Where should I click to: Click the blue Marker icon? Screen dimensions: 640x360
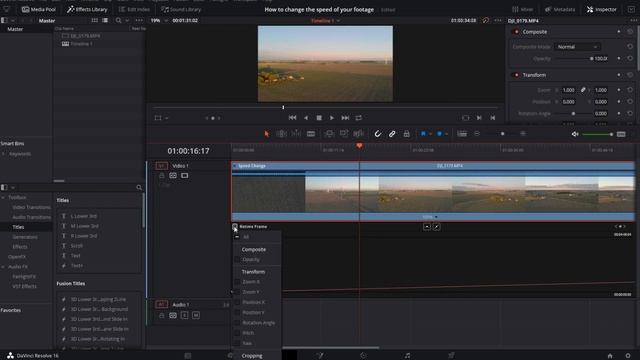[440, 134]
